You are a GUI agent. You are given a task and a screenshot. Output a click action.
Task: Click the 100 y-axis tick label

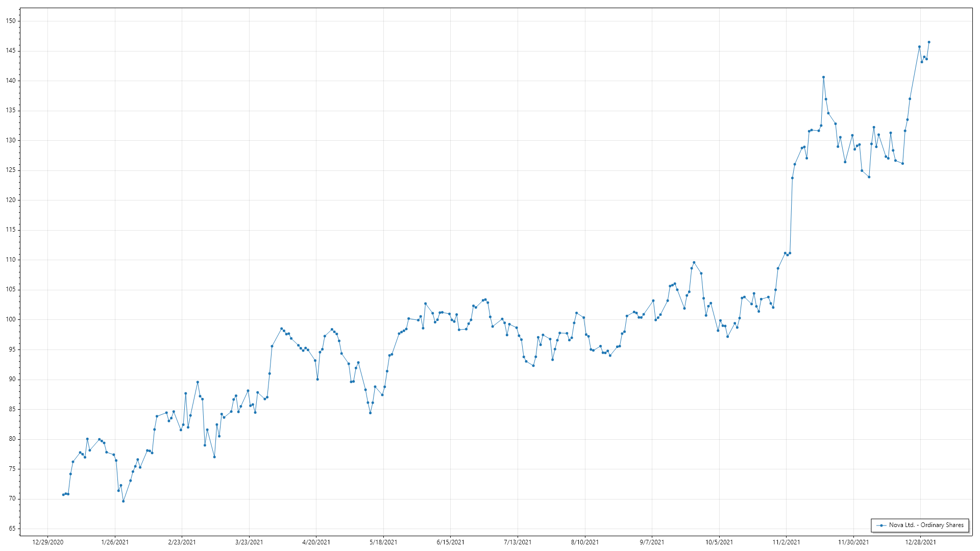tap(11, 319)
